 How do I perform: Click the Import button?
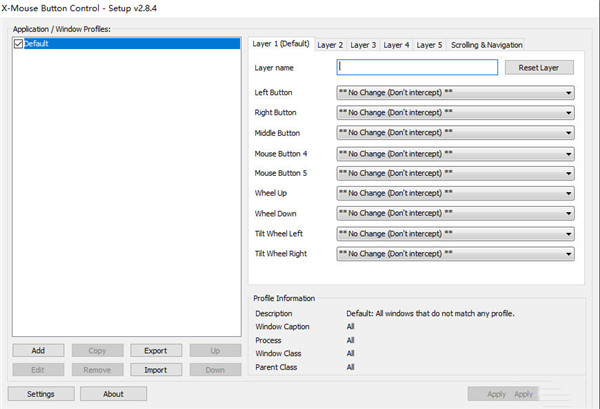coord(155,370)
